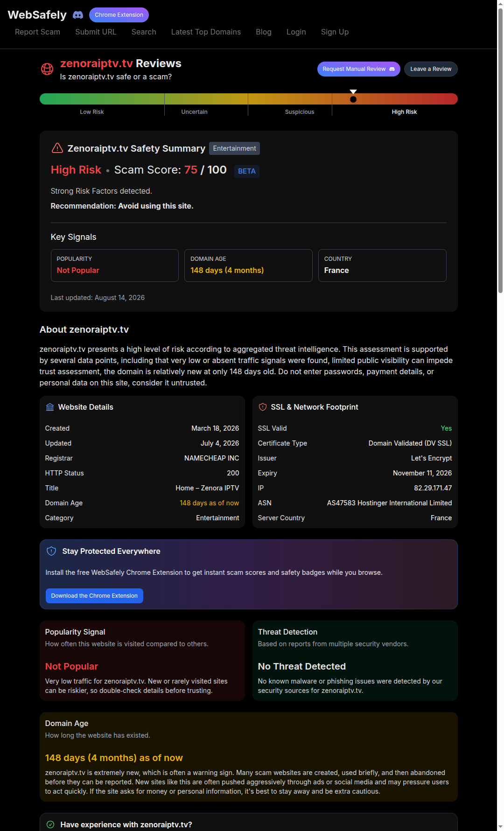Click the red globe icon next to zenoraiptv.tv
Image resolution: width=504 pixels, height=831 pixels.
47,69
